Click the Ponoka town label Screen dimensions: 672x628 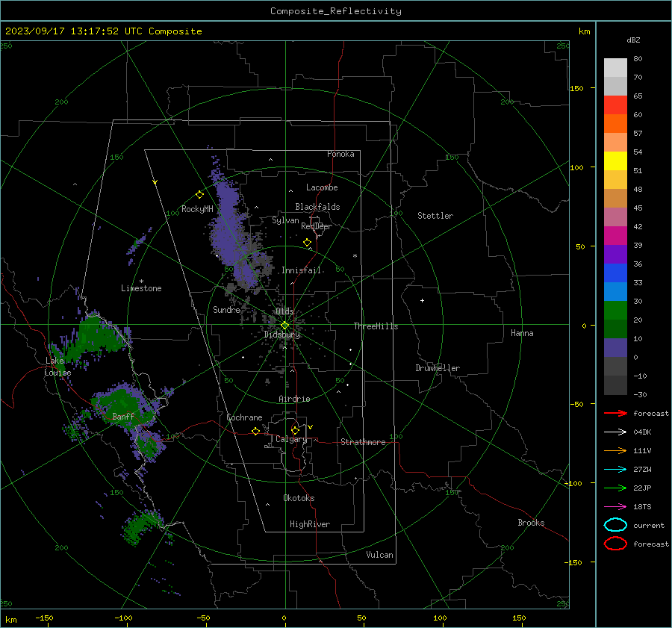[x=340, y=154]
